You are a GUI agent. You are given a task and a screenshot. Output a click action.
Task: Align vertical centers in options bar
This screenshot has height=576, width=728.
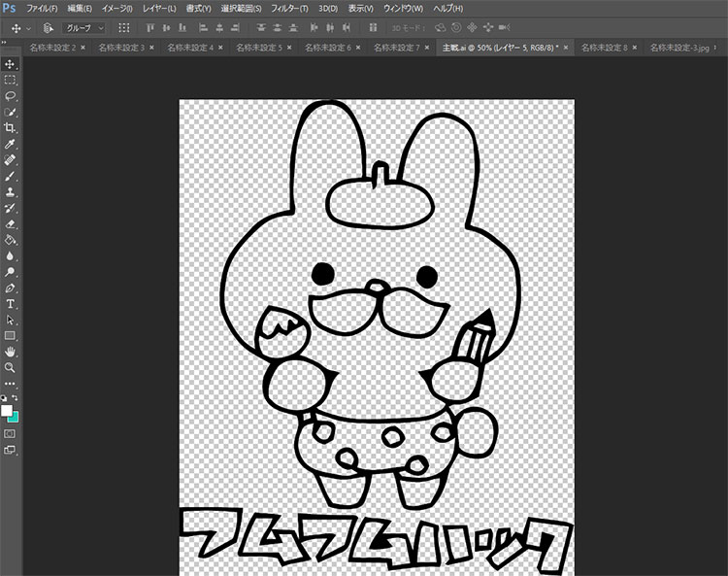coord(166,28)
